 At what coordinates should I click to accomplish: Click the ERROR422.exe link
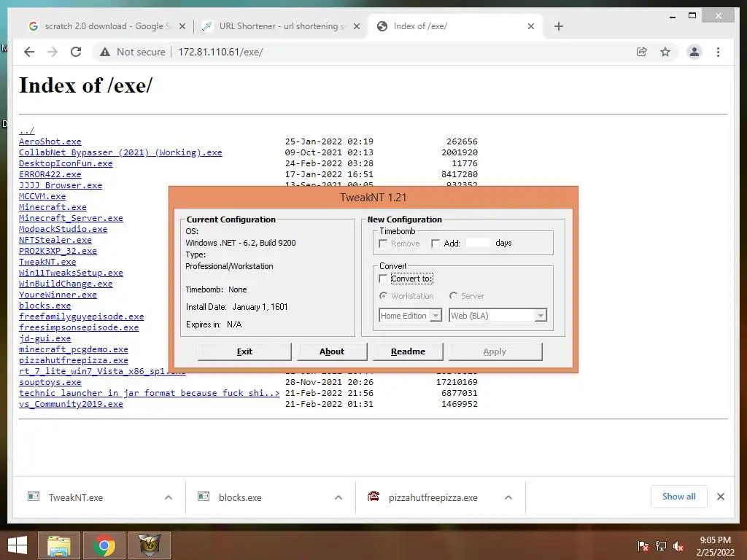[50, 174]
